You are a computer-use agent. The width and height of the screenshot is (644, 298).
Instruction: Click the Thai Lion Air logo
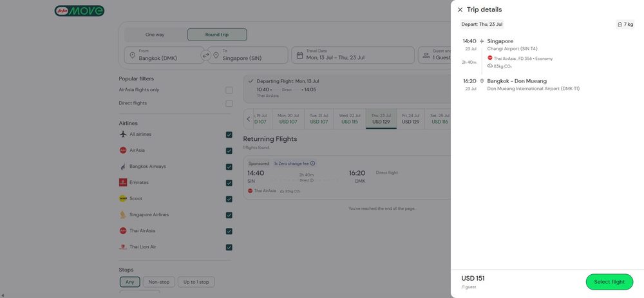(x=123, y=247)
